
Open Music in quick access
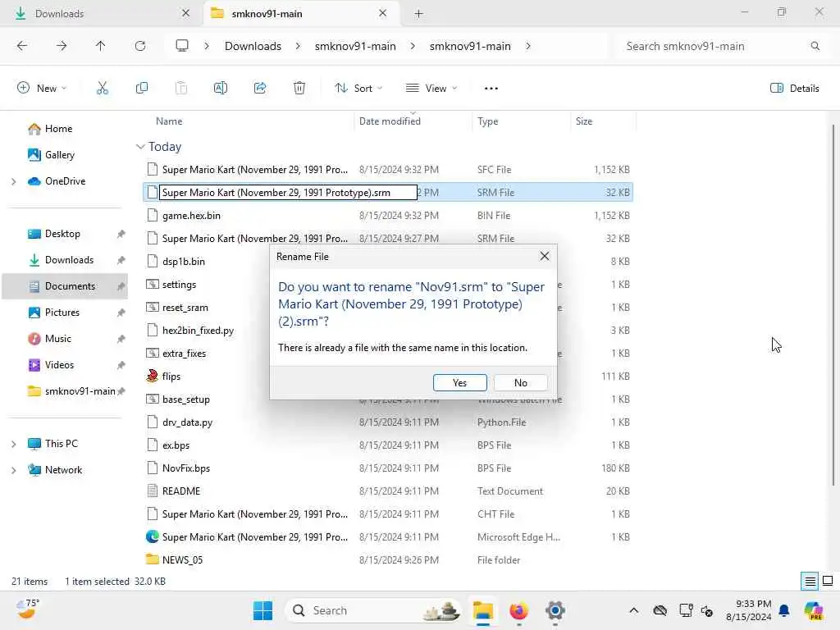pos(58,339)
